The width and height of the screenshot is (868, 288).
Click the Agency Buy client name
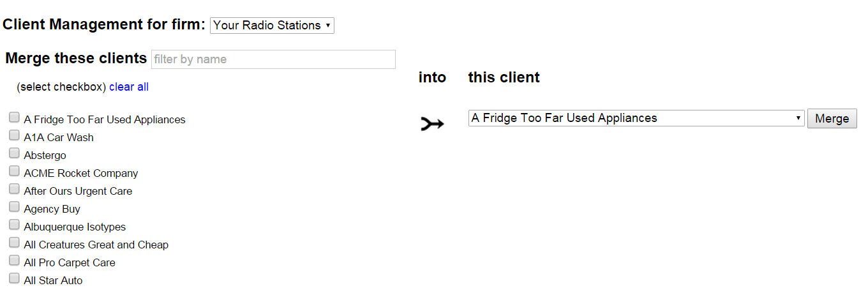pyautogui.click(x=52, y=209)
